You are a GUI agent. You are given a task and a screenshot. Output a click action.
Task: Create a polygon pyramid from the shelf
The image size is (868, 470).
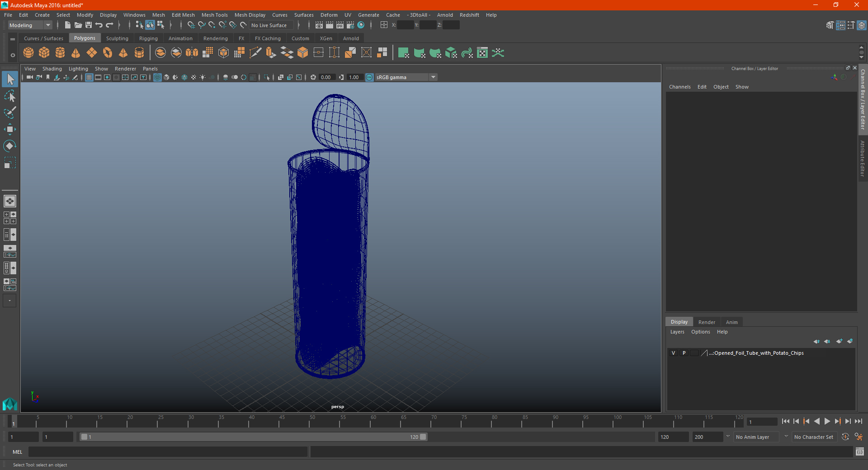(x=123, y=53)
